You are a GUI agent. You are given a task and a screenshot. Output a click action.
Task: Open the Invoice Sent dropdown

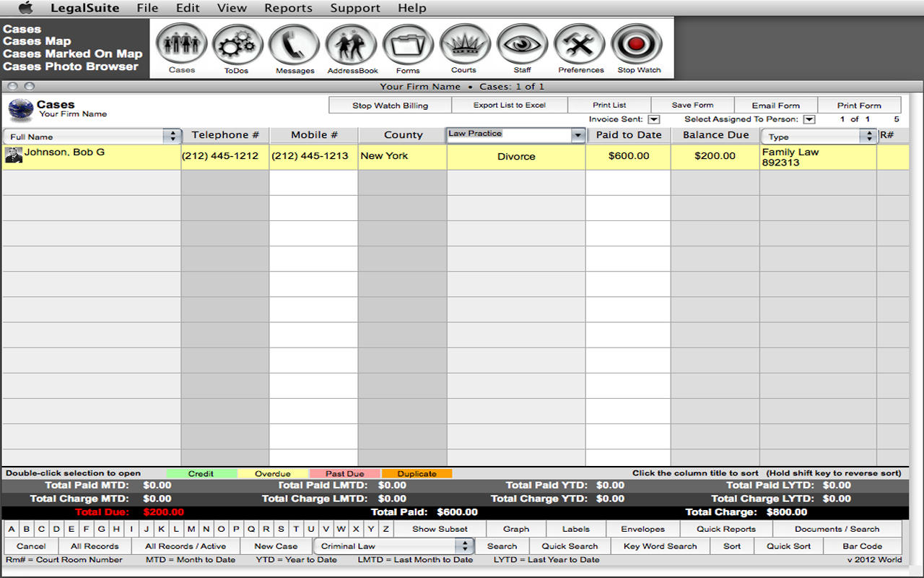[654, 119]
